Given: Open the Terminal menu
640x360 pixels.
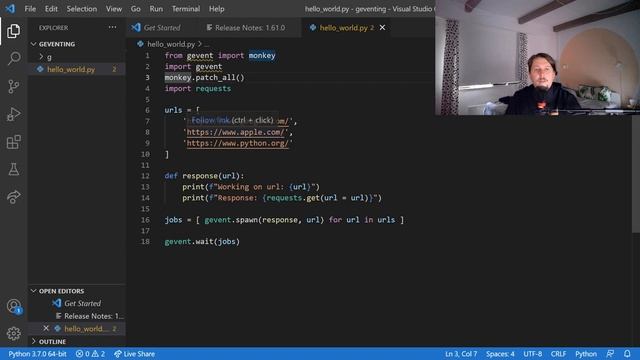Looking at the screenshot, I should 186,9.
